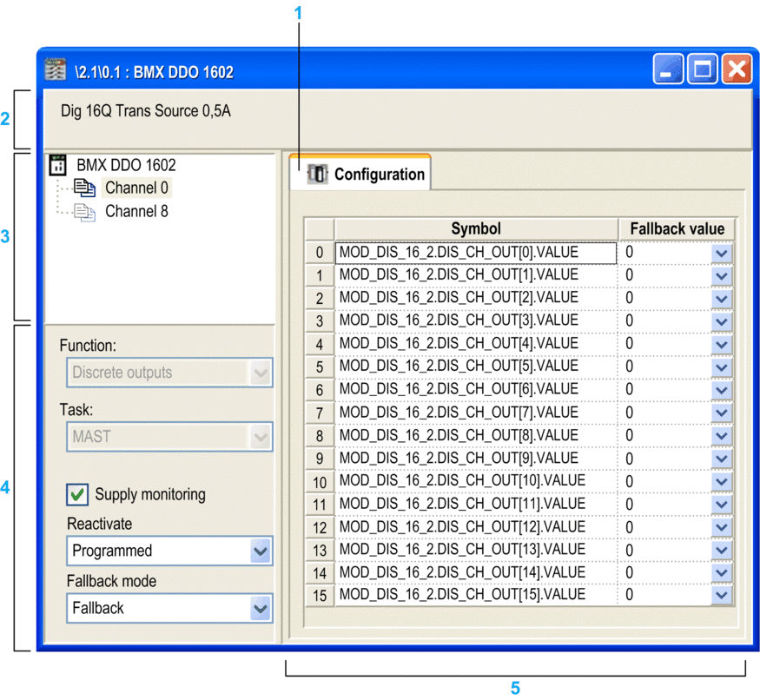Open fallback value dropdown for row 6
Viewport: 760px width, 700px height.
[x=722, y=389]
